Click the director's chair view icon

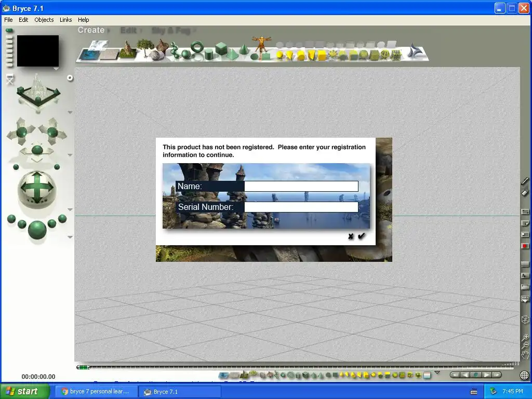(10, 79)
